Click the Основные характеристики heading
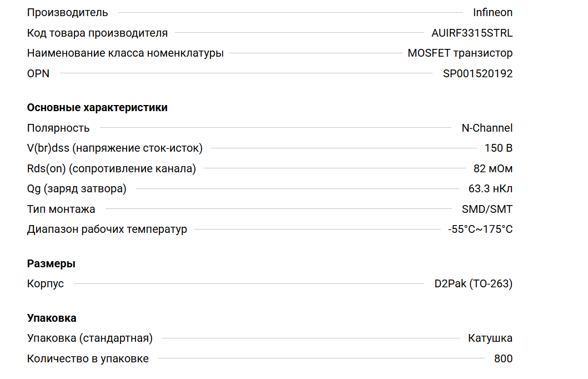Viewport: 588px width, 379px height. tap(97, 108)
